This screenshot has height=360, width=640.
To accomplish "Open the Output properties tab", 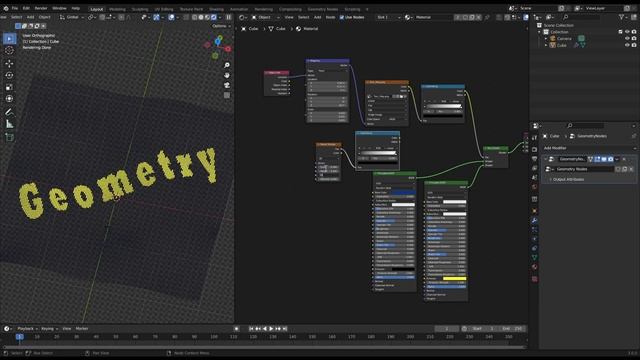I will (x=535, y=159).
